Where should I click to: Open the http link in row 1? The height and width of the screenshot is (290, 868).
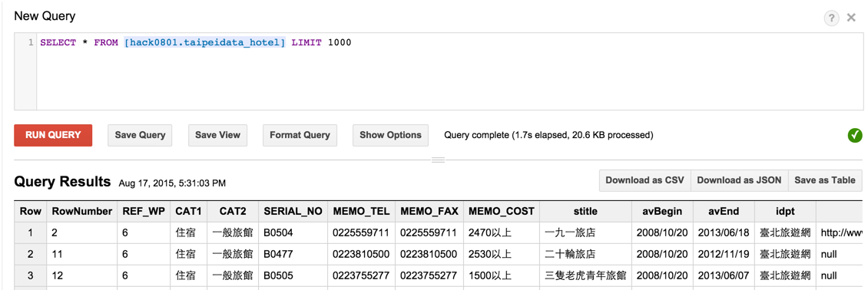841,233
